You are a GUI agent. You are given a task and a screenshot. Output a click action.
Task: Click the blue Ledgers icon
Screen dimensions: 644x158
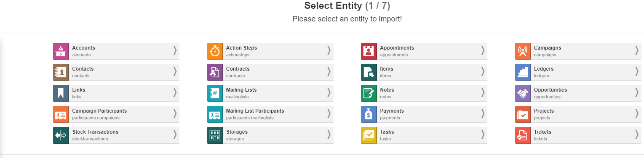523,72
